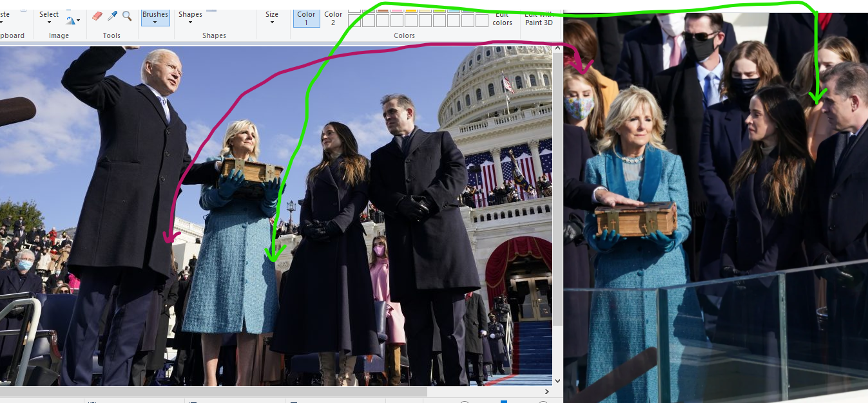Image resolution: width=868 pixels, height=403 pixels.
Task: Click the Edit colors button
Action: click(502, 19)
